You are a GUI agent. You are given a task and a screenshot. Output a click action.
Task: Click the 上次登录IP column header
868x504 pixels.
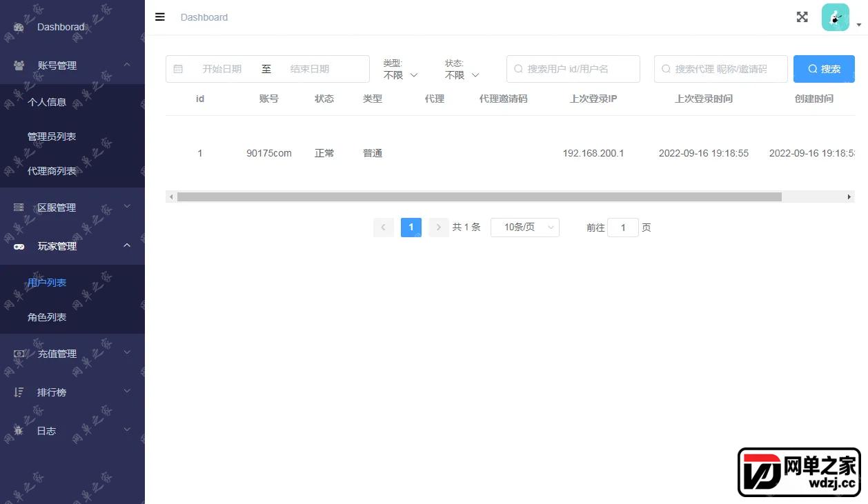pyautogui.click(x=593, y=99)
